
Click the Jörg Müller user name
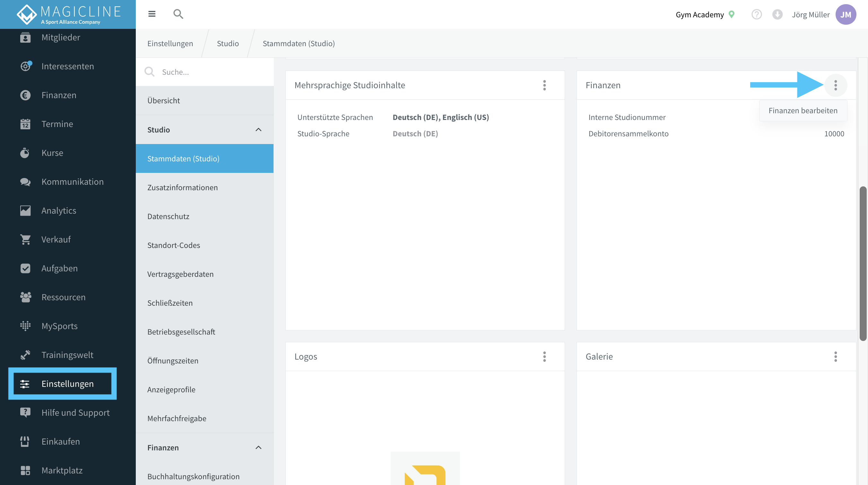811,14
